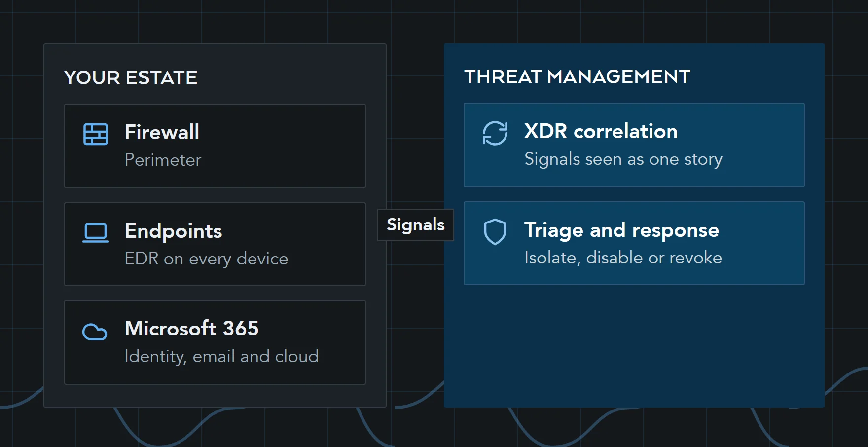Click 'EDR on every device' text
The image size is (868, 447).
[207, 259]
